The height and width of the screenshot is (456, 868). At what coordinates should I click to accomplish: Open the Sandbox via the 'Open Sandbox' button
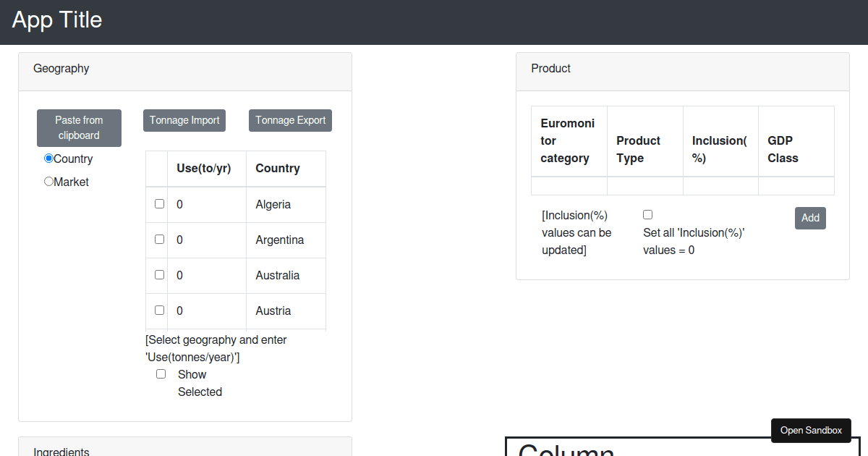click(x=811, y=430)
